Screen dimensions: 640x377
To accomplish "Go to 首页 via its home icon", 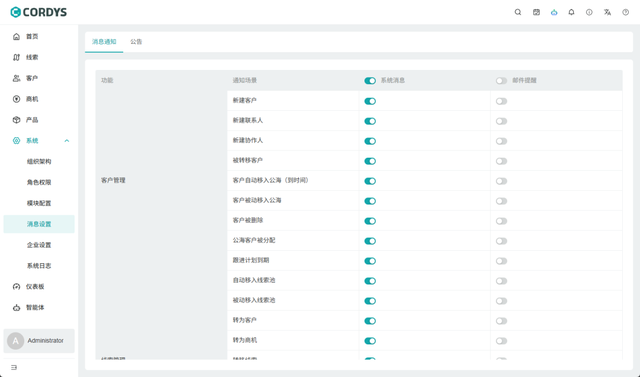I will [x=16, y=37].
